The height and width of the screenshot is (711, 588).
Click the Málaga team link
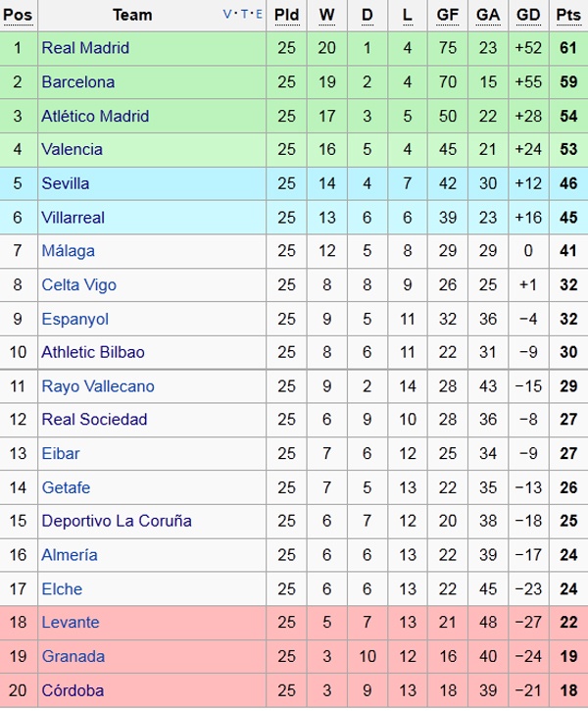pos(68,251)
